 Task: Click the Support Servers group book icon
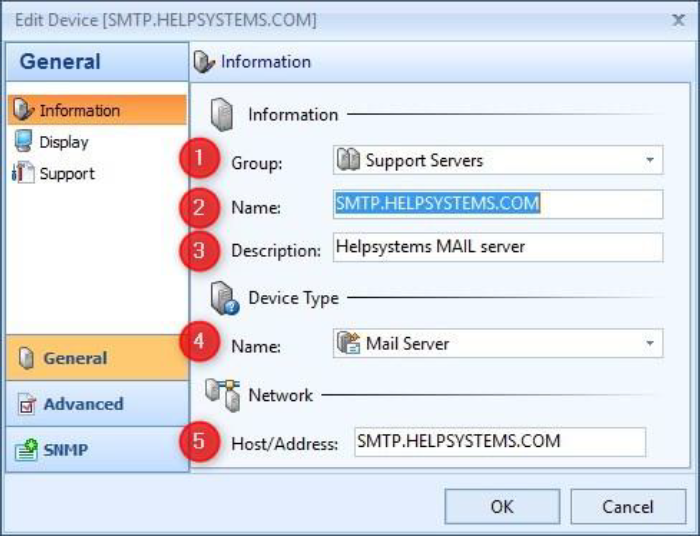(350, 160)
